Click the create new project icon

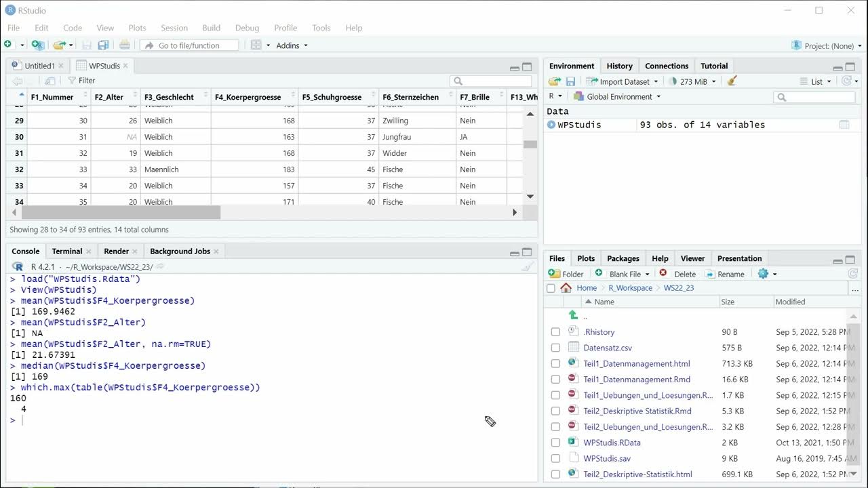click(x=38, y=45)
